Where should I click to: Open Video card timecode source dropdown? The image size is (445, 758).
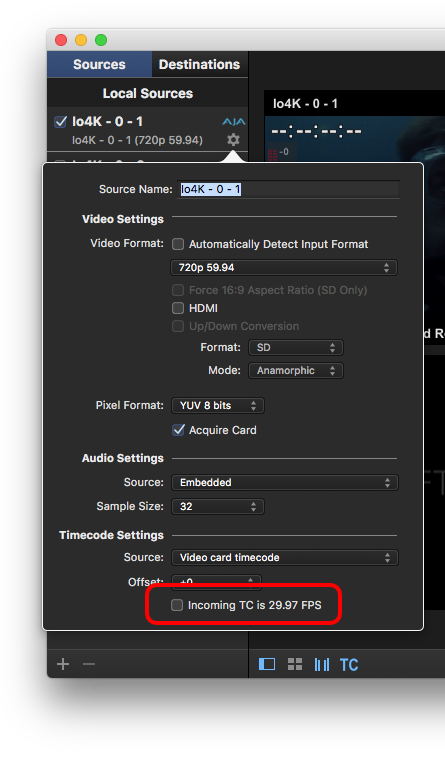(x=285, y=557)
